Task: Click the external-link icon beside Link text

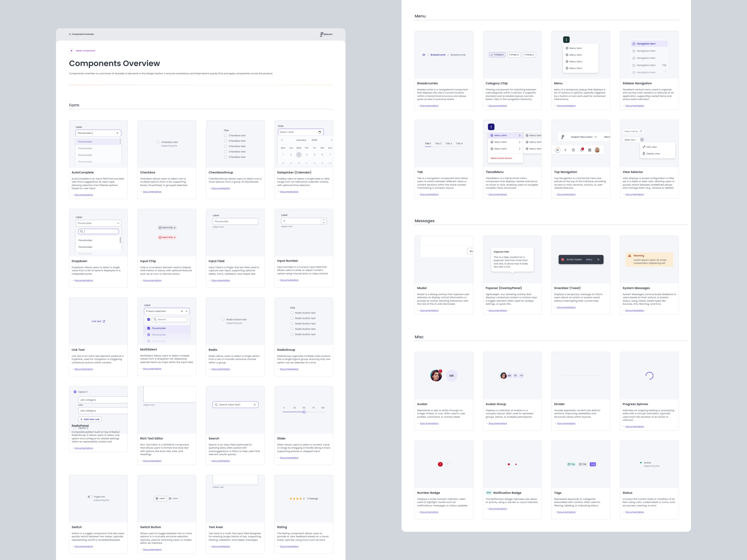Action: (x=104, y=321)
